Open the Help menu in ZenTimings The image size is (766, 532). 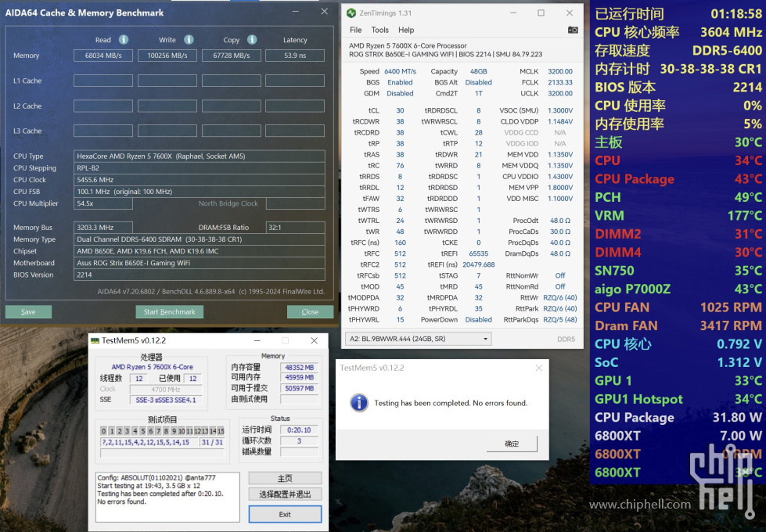[x=406, y=30]
